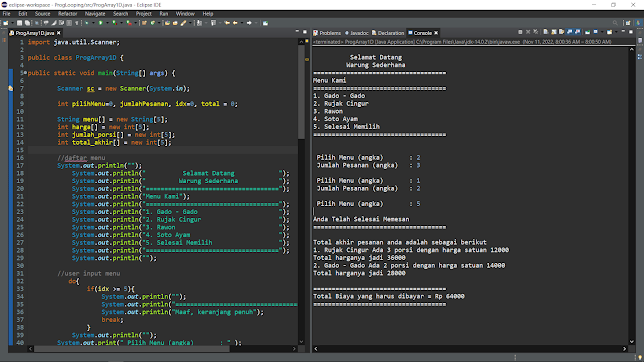Select the Java perspective icon
This screenshot has height=362, width=644.
coord(639,23)
